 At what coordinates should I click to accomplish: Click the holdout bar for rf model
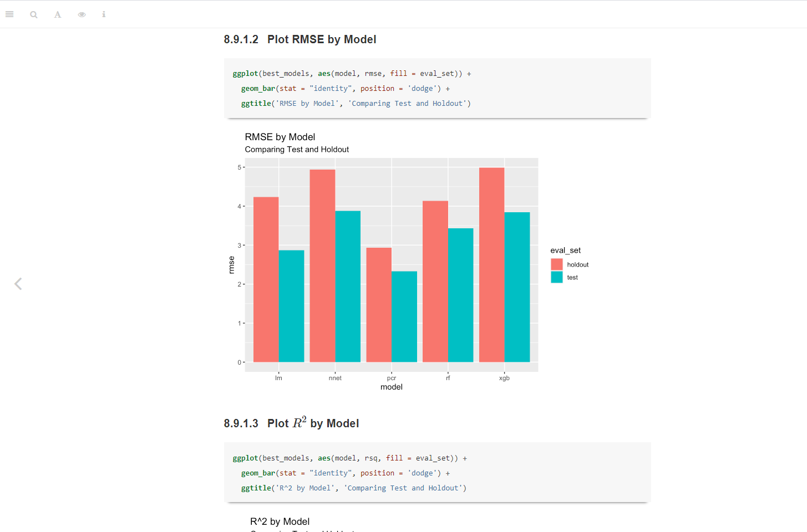pos(435,282)
